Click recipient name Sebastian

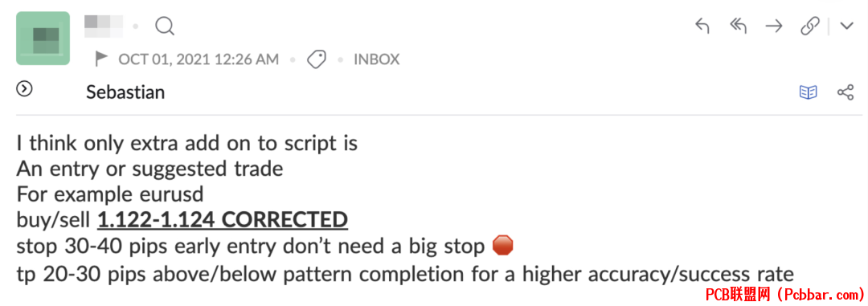(125, 92)
